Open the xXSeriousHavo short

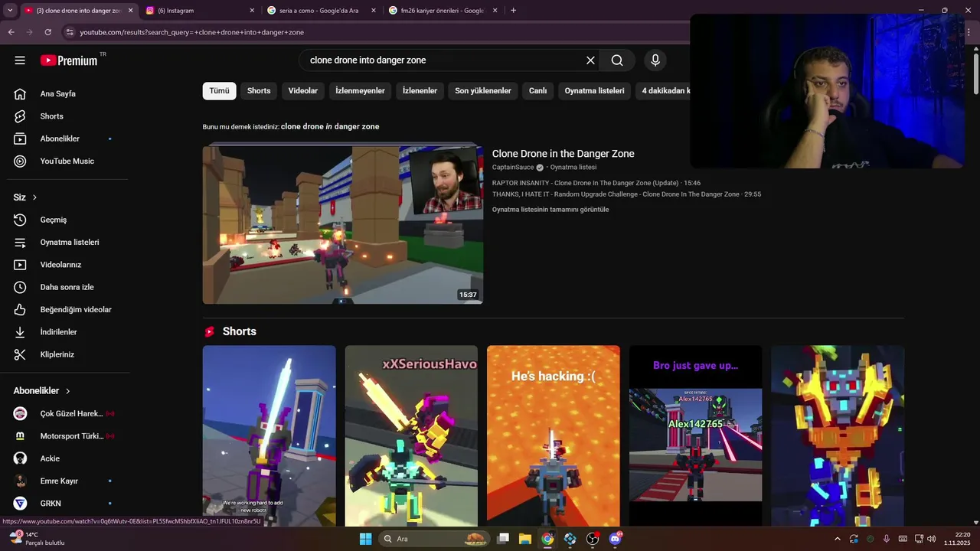pyautogui.click(x=411, y=436)
